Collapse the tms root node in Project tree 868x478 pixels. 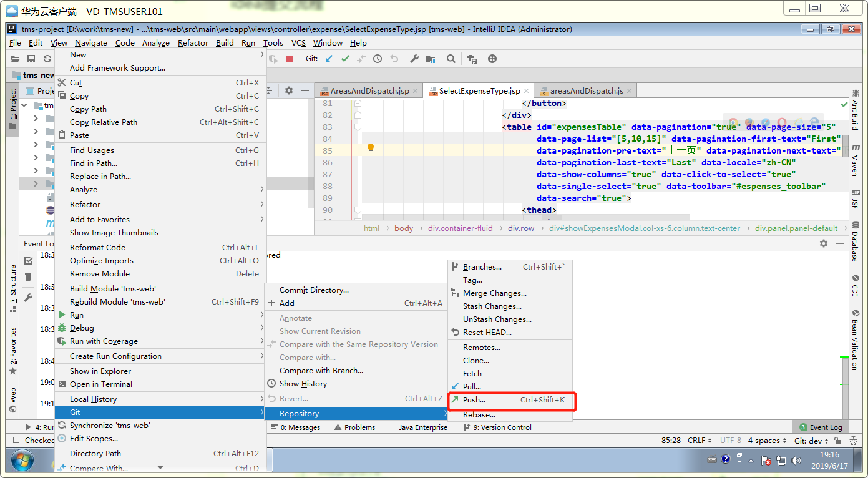(24, 105)
